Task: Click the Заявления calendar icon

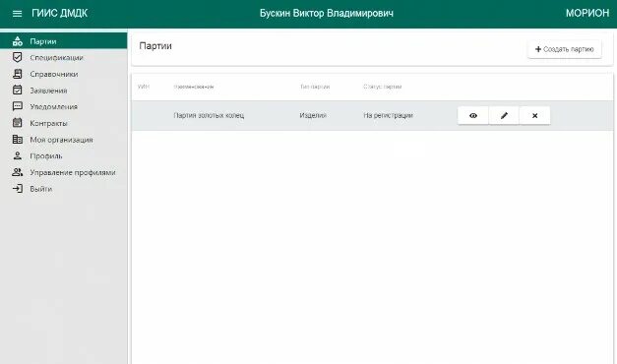Action: (18, 91)
